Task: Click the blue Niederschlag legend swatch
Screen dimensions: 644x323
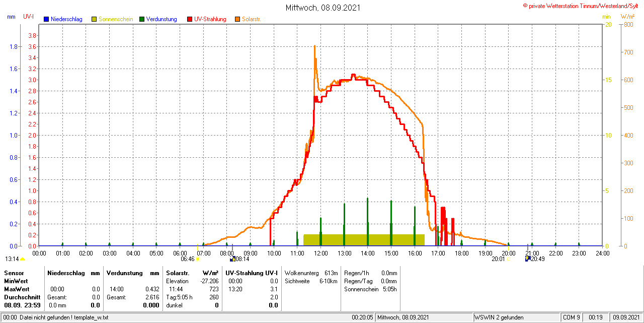Action: point(46,19)
